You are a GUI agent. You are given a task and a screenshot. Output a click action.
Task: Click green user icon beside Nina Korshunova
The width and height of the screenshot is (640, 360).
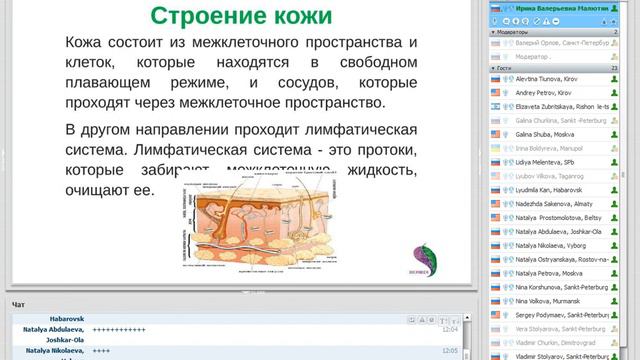pyautogui.click(x=614, y=287)
